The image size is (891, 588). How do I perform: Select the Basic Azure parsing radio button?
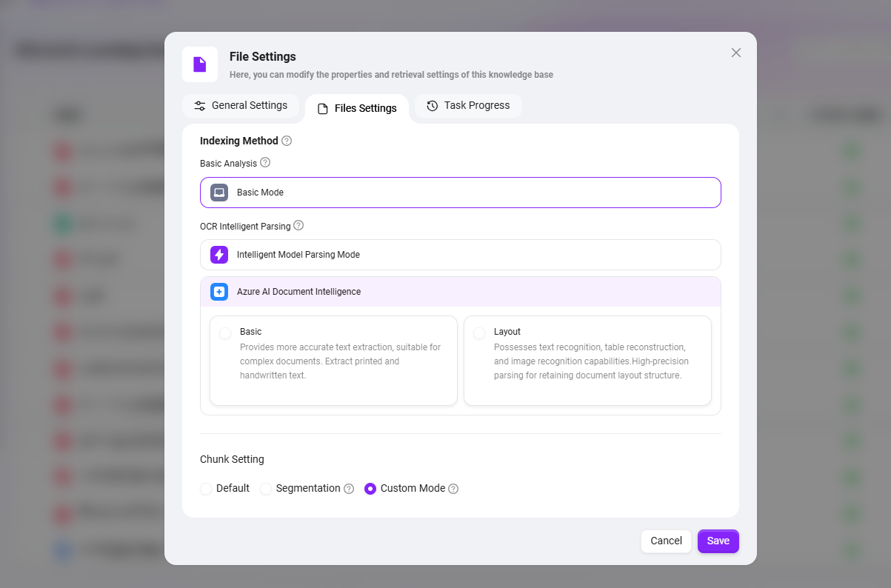[x=225, y=333]
